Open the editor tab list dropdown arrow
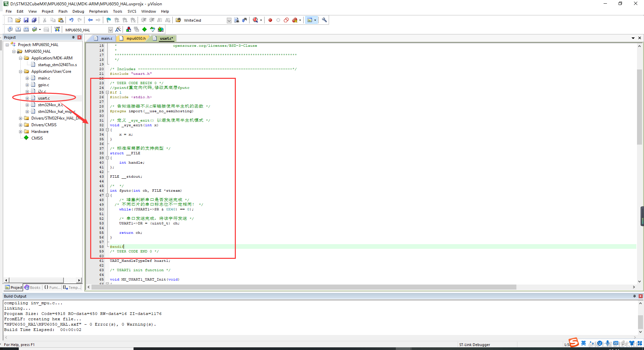Image resolution: width=644 pixels, height=350 pixels. 633,38
